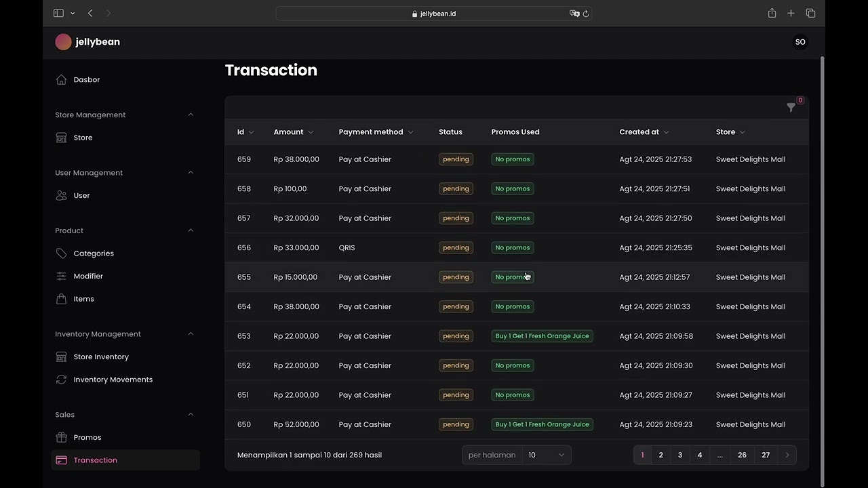Click the jellybean.id address bar
This screenshot has height=488, width=868.
click(434, 14)
